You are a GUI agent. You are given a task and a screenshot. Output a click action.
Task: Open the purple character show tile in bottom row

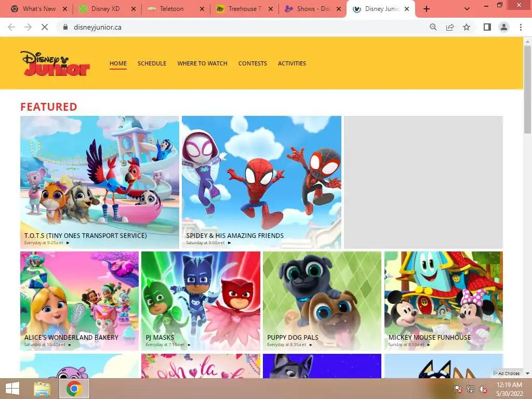[79, 366]
